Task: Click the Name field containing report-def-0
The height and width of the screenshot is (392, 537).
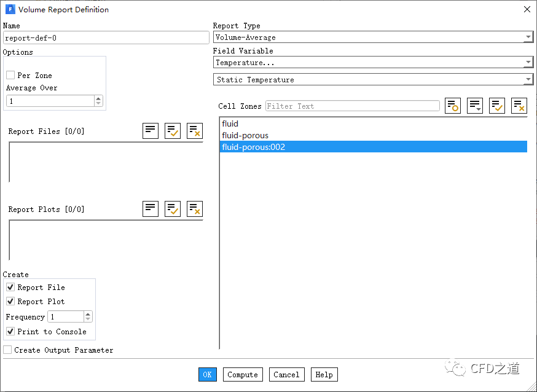Action: click(x=106, y=37)
